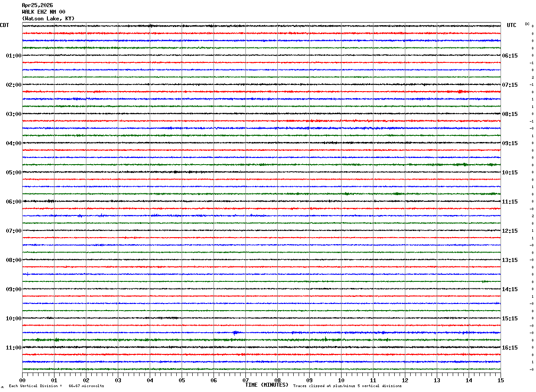This screenshot has width=536, height=392.
Task: Click the 01:00 CDT time label
Action: pyautogui.click(x=13, y=56)
